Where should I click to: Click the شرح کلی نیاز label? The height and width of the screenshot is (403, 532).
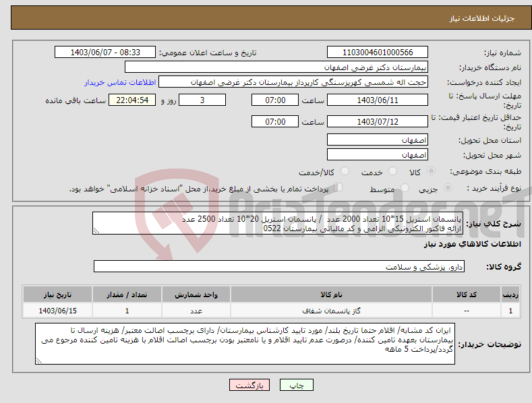coord(494,224)
